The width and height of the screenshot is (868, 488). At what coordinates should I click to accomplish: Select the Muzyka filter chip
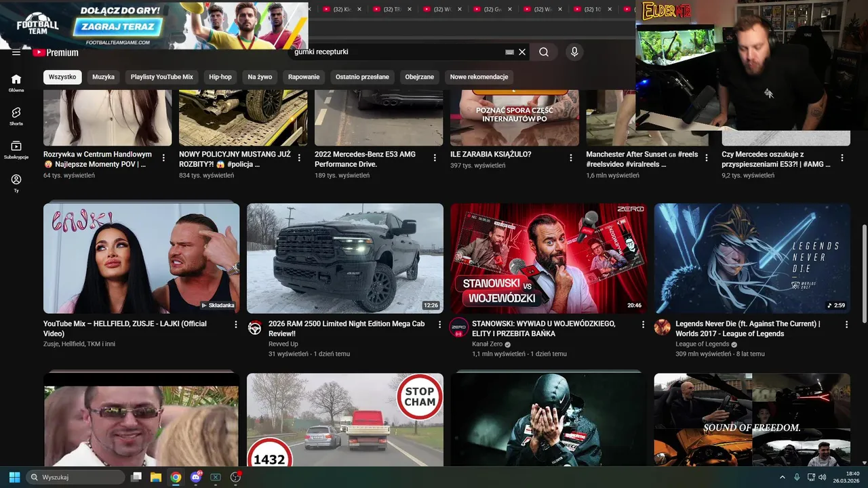pyautogui.click(x=103, y=77)
